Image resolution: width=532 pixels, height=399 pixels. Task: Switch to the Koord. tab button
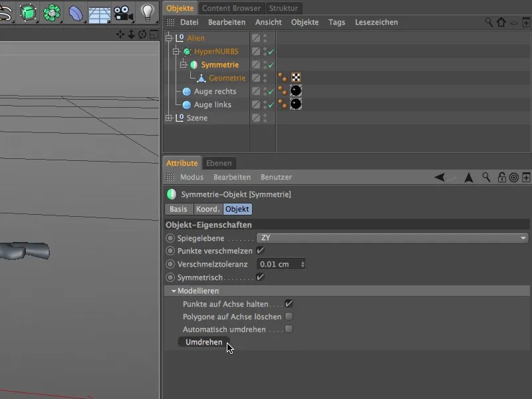tap(207, 209)
